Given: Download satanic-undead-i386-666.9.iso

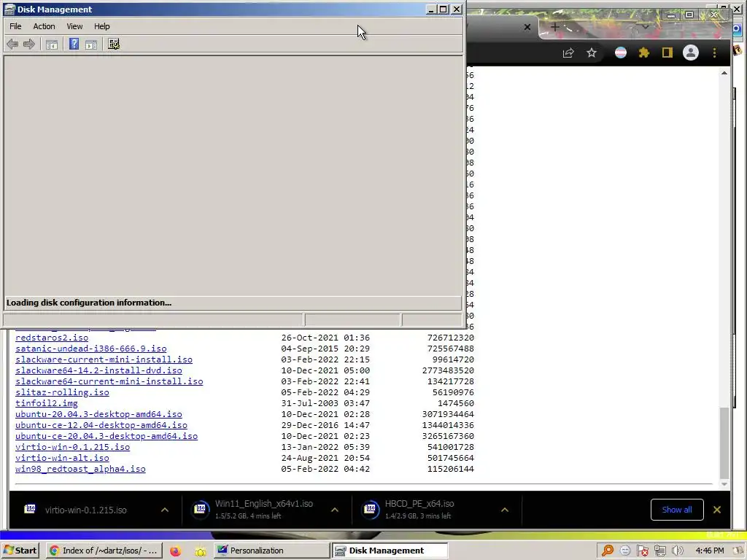Looking at the screenshot, I should tap(91, 349).
